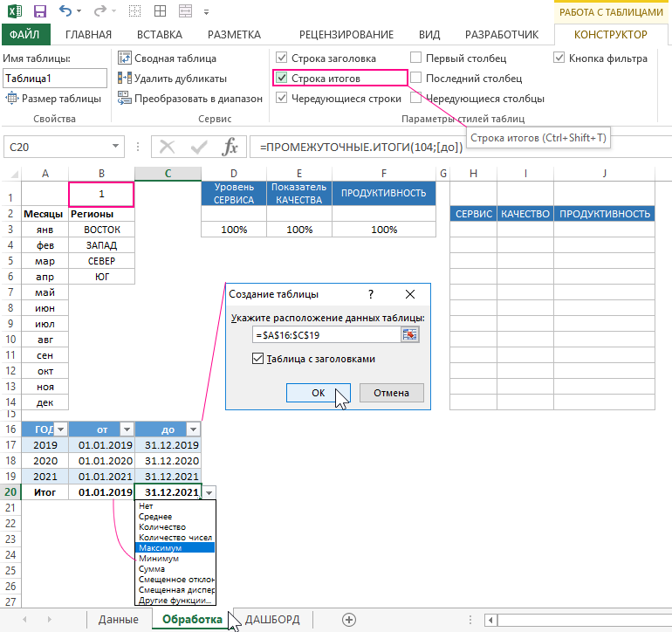Viewport: 672px width, 632px height.
Task: Click the Save icon in quick access toolbar
Action: pos(39,12)
